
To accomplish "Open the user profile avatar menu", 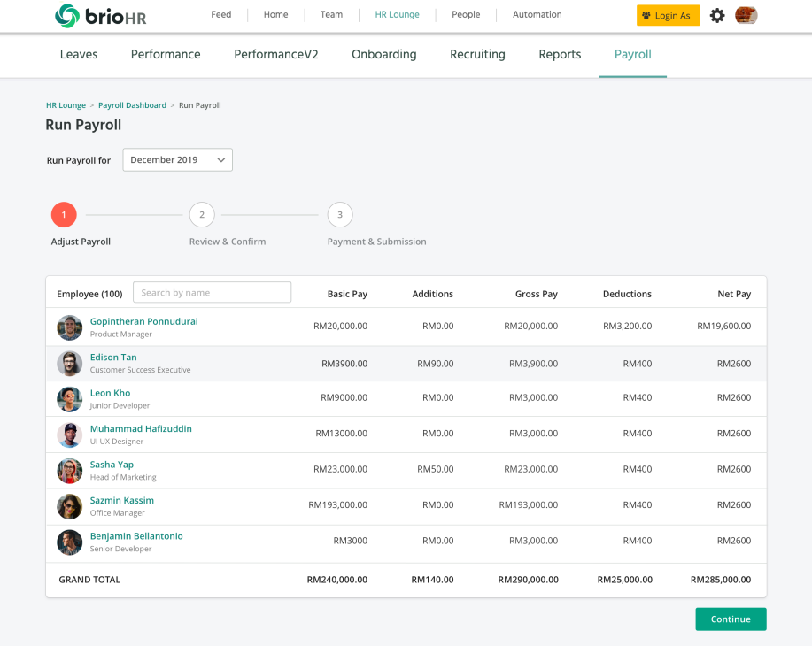I will tap(746, 15).
